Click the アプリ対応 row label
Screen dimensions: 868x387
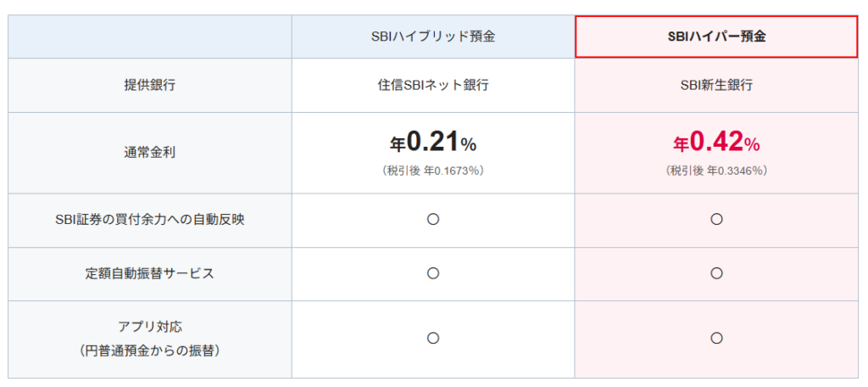(149, 327)
